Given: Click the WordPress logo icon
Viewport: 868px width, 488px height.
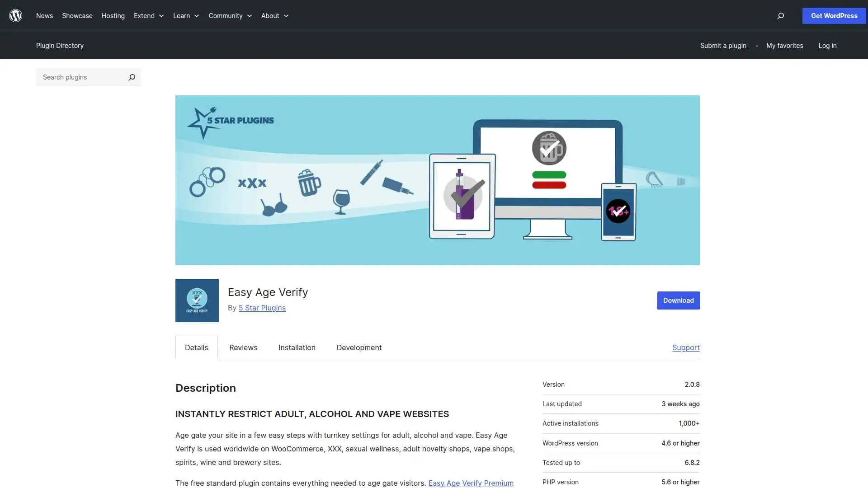Looking at the screenshot, I should [x=15, y=15].
